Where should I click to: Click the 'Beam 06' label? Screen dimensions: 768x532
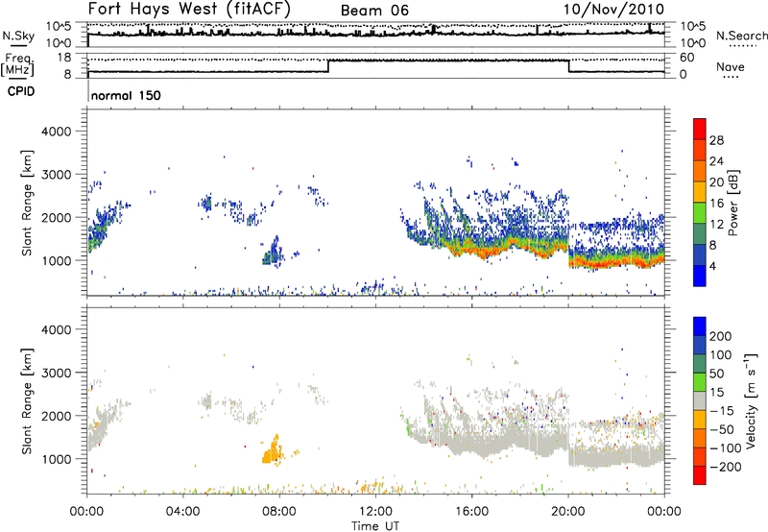point(374,11)
